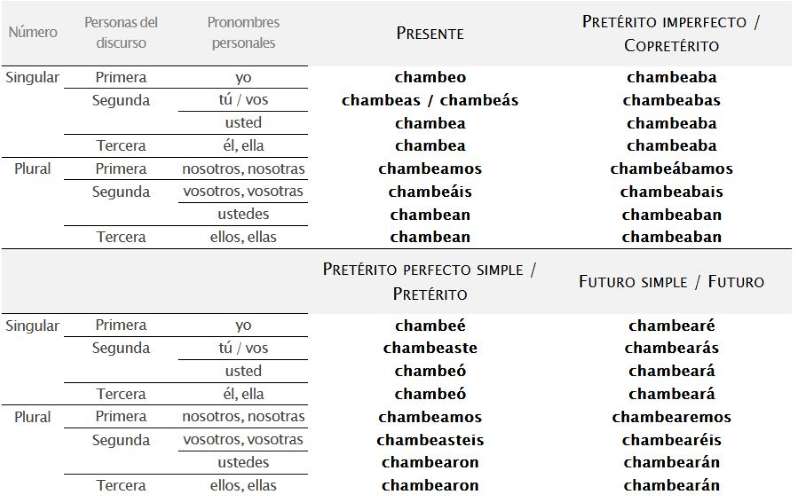Image resolution: width=799 pixels, height=496 pixels.
Task: Select the future form chambearás
Action: click(671, 349)
